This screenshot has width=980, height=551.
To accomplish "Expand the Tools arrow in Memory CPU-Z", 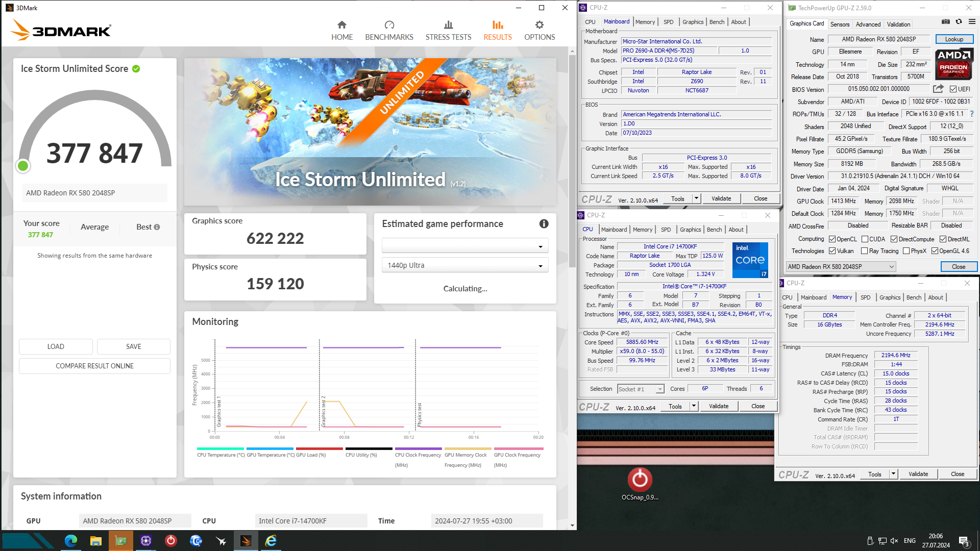I will click(x=893, y=474).
